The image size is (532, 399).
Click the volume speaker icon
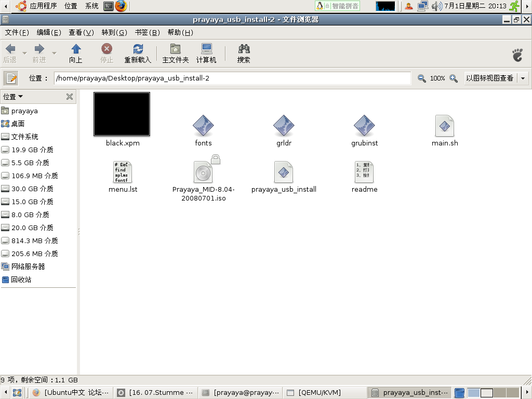pyautogui.click(x=436, y=6)
